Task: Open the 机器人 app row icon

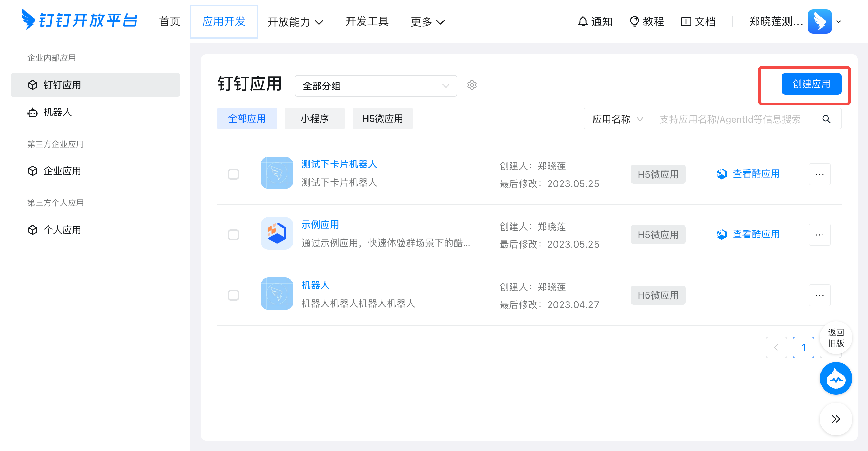Action: pos(277,294)
